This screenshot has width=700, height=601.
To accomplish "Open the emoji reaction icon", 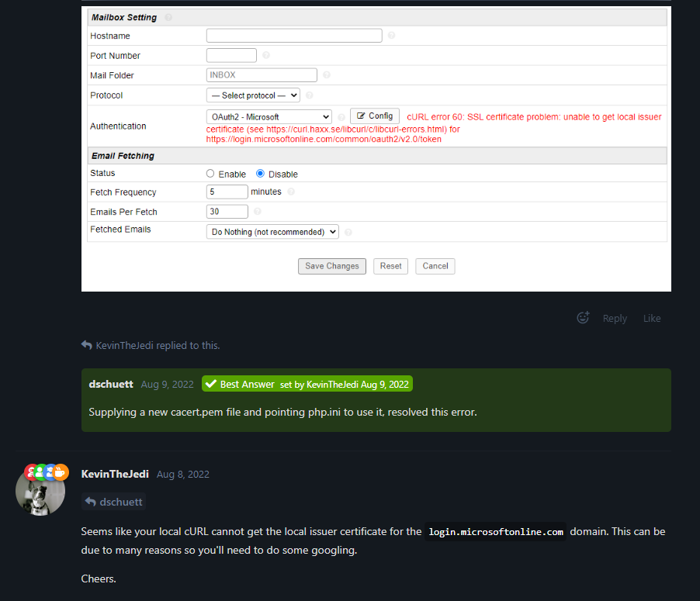I will [x=583, y=318].
